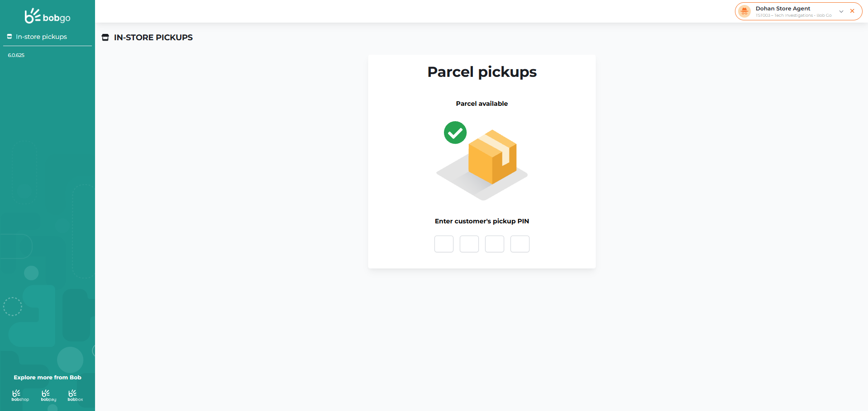Screen dimensions: 868x411
Task: Click the version number 6.0.625
Action: (x=16, y=55)
